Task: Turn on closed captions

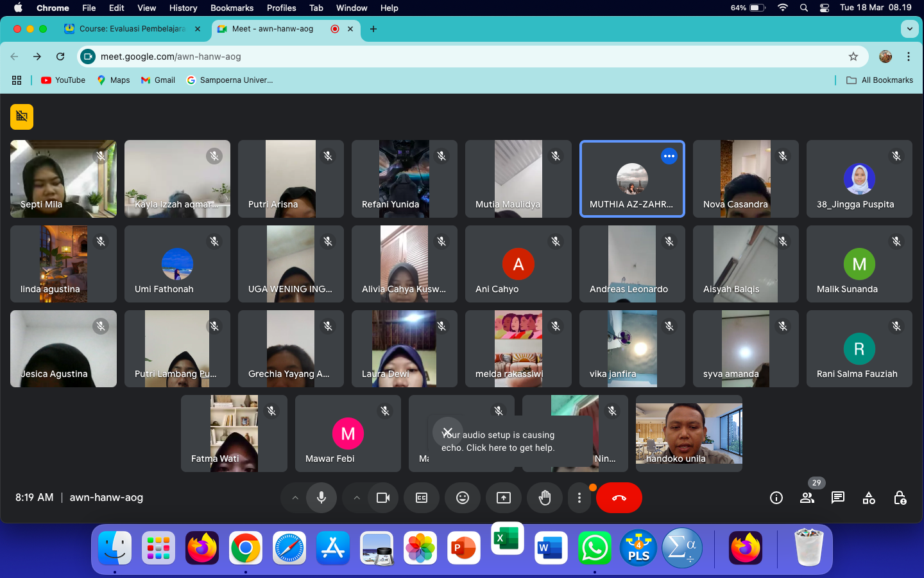Action: tap(422, 498)
